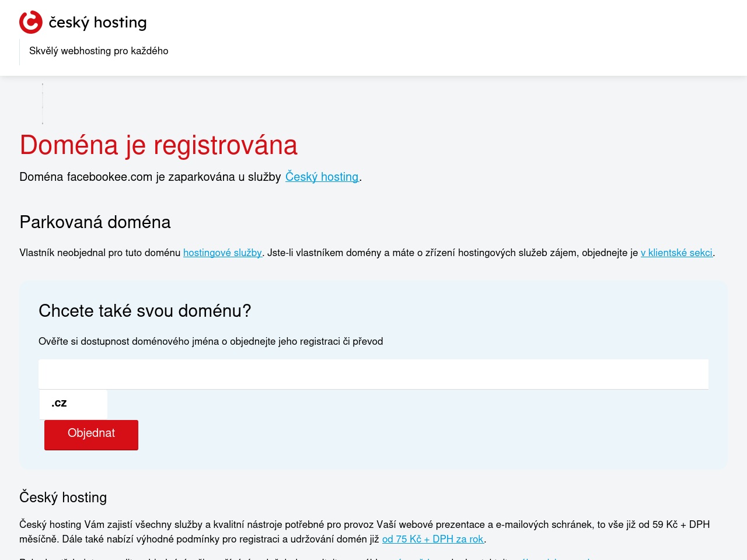Select the red "Doména je registrována" heading
Image resolution: width=747 pixels, height=560 pixels.
click(x=159, y=145)
